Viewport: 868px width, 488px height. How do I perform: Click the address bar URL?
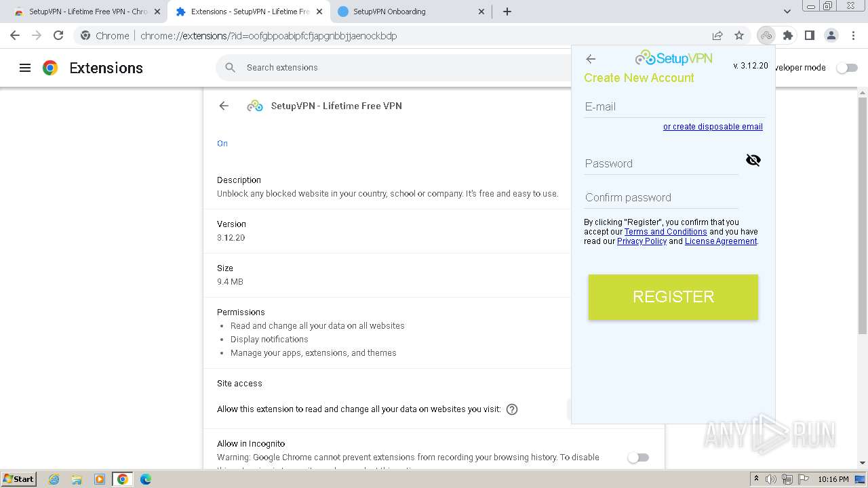[269, 36]
